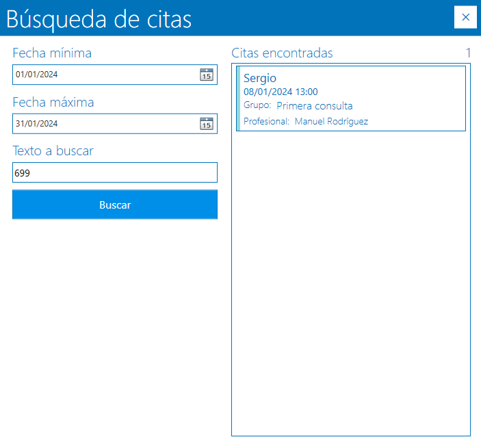Image resolution: width=481 pixels, height=448 pixels.
Task: Click the Fecha máxima label
Action: (53, 102)
